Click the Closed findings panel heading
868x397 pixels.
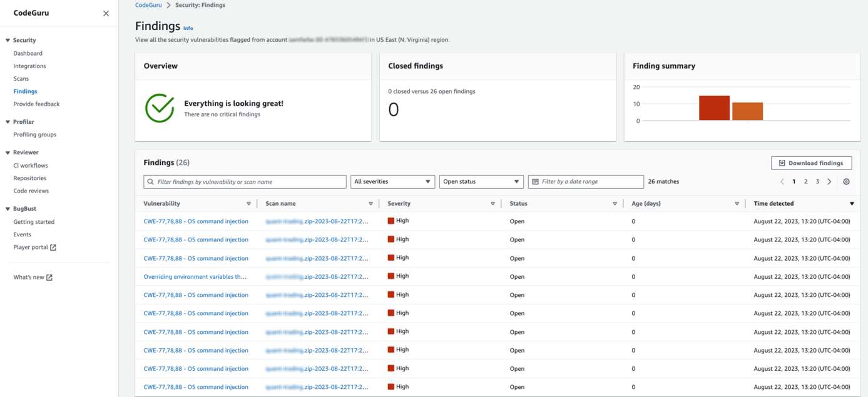click(416, 66)
